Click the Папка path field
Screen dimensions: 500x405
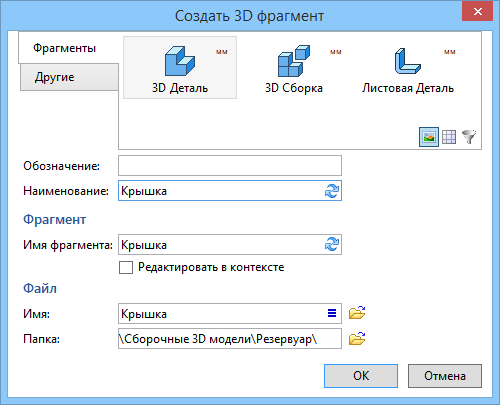tap(230, 339)
